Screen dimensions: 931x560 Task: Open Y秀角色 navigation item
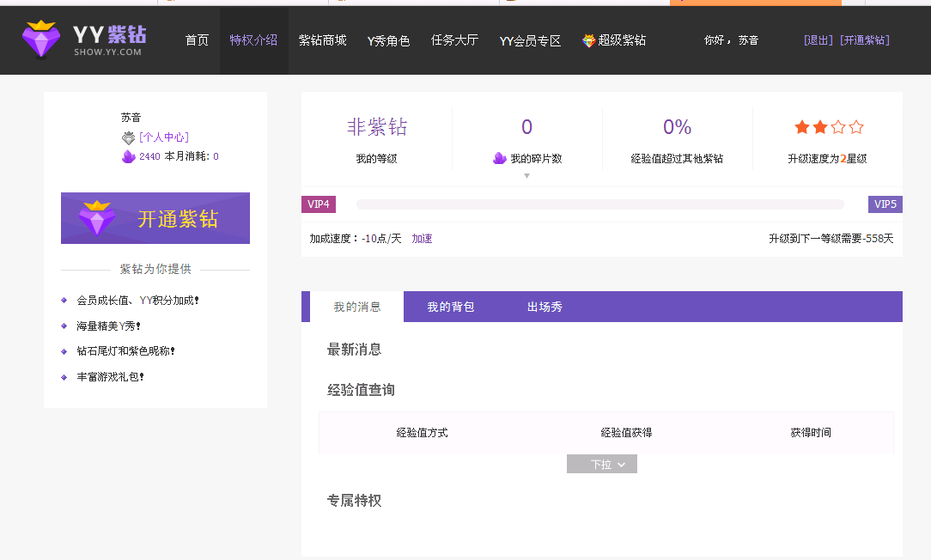pyautogui.click(x=388, y=40)
